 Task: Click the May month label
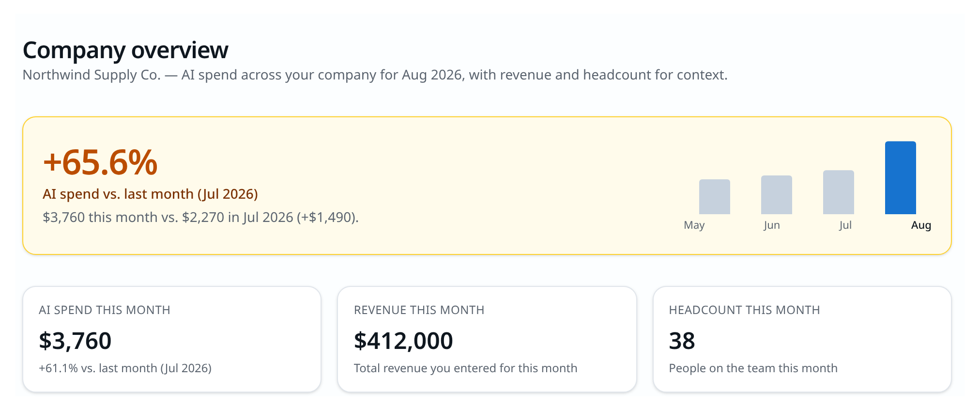[x=694, y=225]
